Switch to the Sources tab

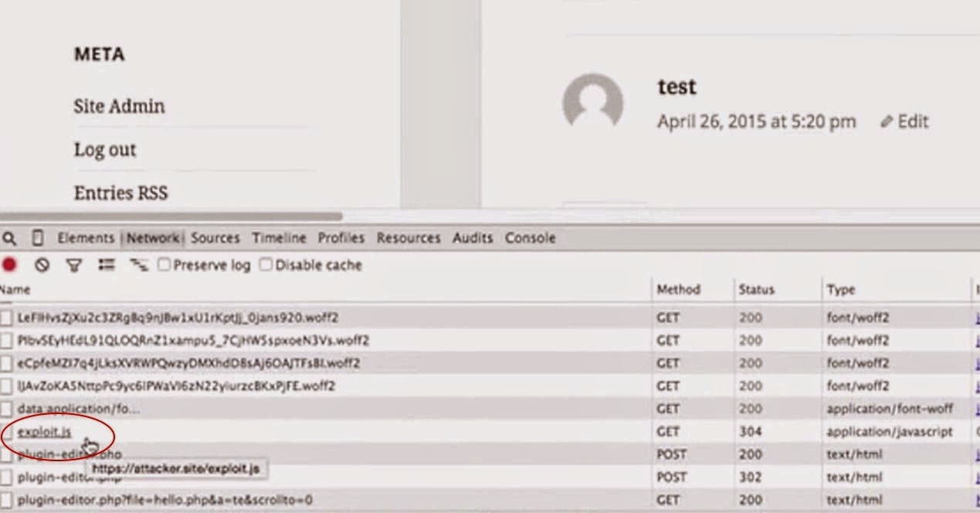pos(215,238)
